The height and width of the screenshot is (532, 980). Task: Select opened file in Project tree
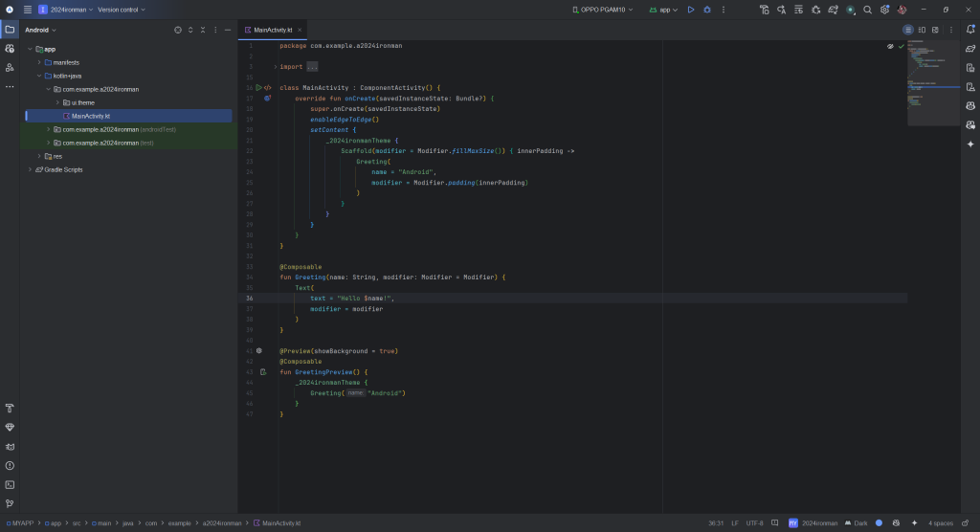coord(178,30)
